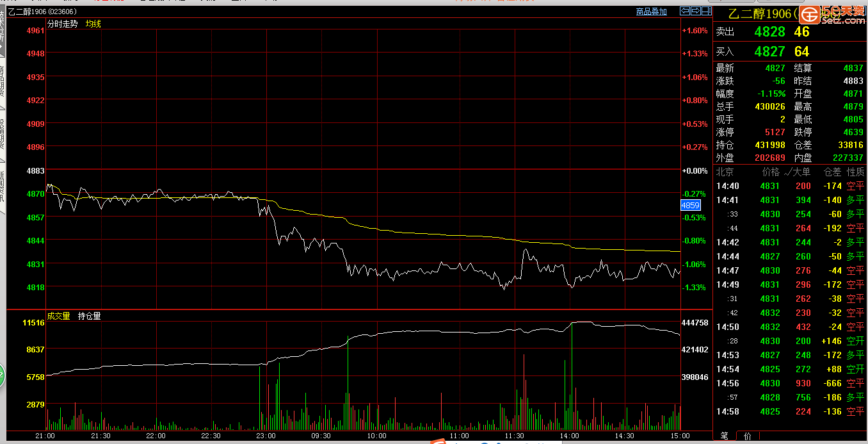This screenshot has width=868, height=444.
Task: Click the 23:00 time axis label
Action: point(266,436)
